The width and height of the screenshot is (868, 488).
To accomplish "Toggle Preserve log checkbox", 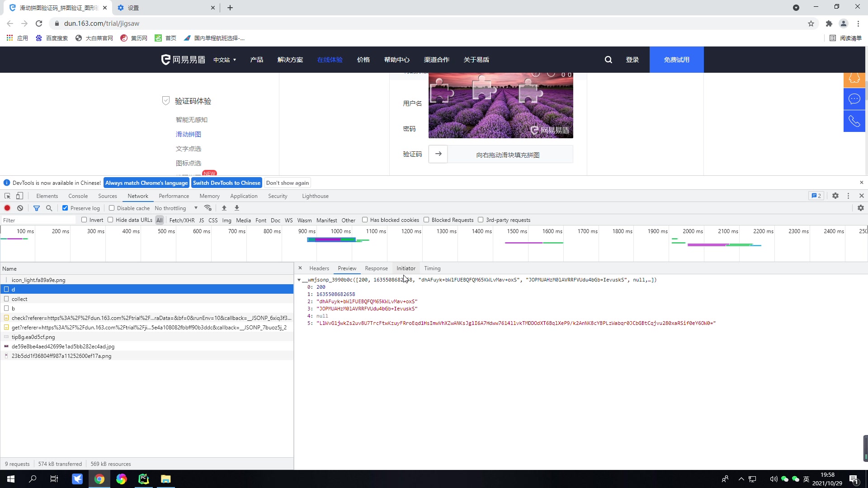I will [65, 208].
